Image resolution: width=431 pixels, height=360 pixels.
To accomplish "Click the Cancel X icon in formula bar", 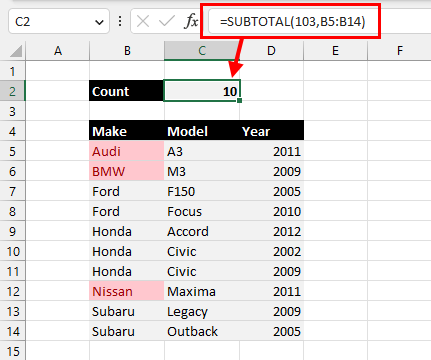I will (143, 22).
